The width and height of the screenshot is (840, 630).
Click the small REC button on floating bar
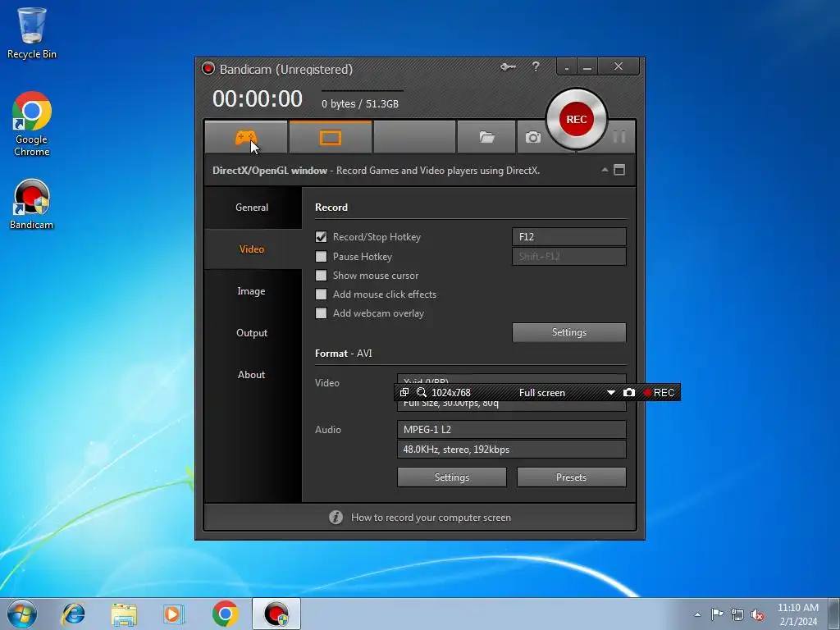[659, 393]
